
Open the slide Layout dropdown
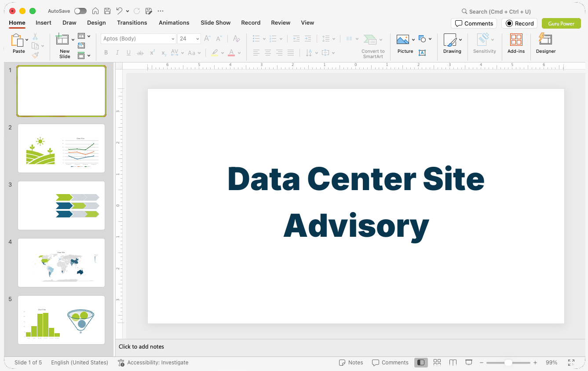(84, 36)
